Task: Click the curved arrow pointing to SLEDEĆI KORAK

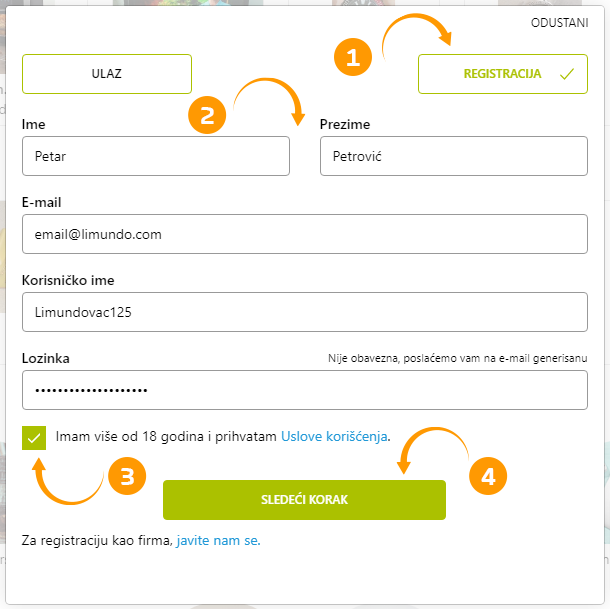Action: tap(433, 450)
